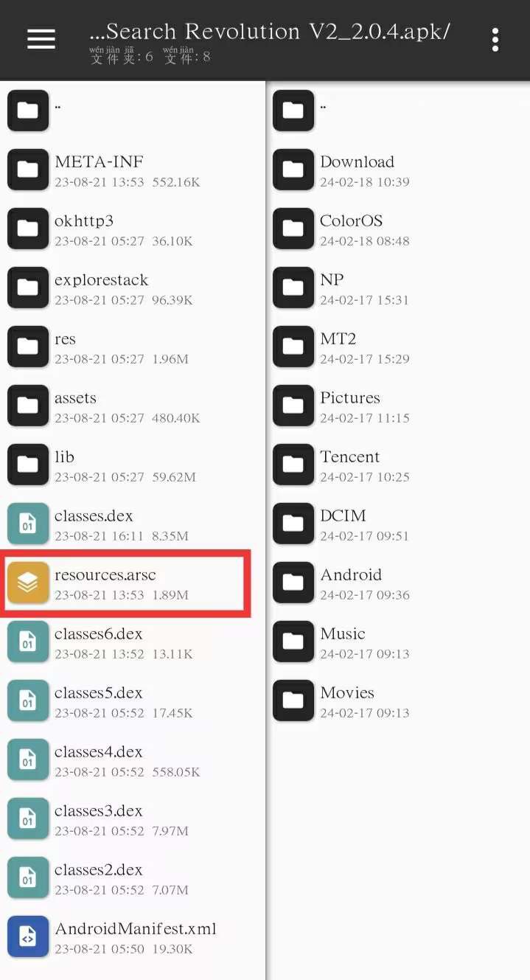This screenshot has height=980, width=530.
Task: Open the assets folder
Action: pyautogui.click(x=133, y=406)
